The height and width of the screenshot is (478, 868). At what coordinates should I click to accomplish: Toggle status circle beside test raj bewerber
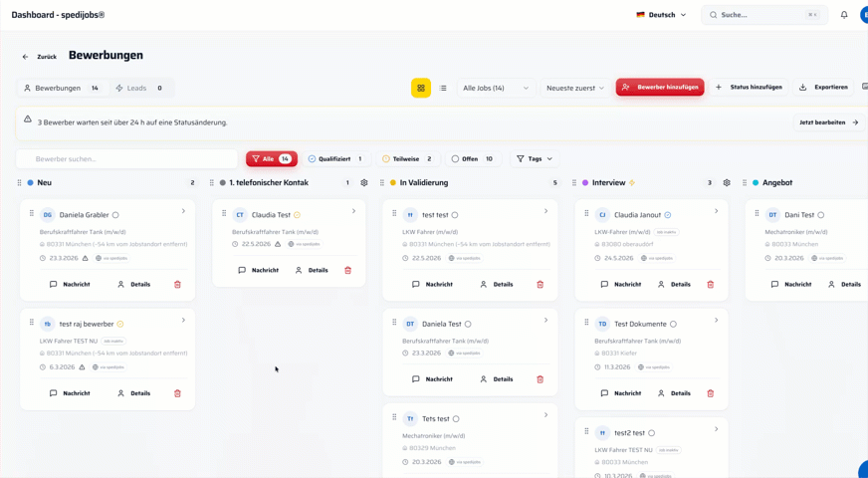(x=120, y=324)
